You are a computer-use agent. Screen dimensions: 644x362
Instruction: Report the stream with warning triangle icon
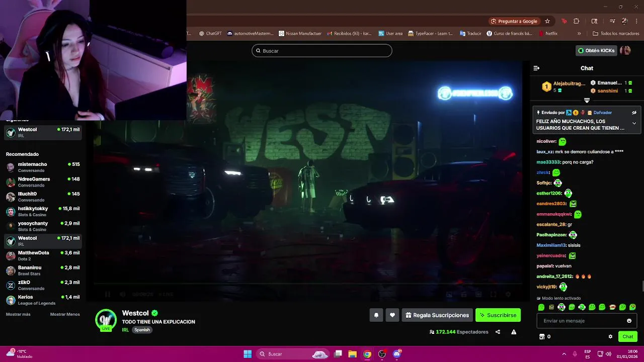coord(514,332)
